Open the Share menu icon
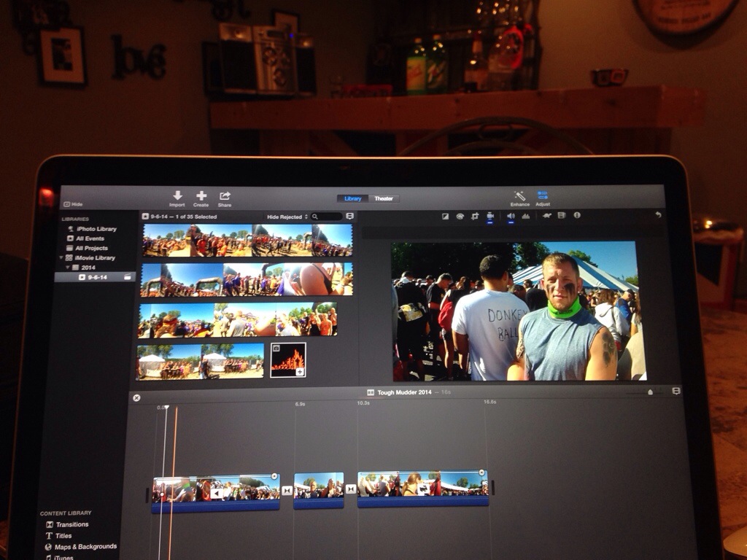 coord(225,195)
